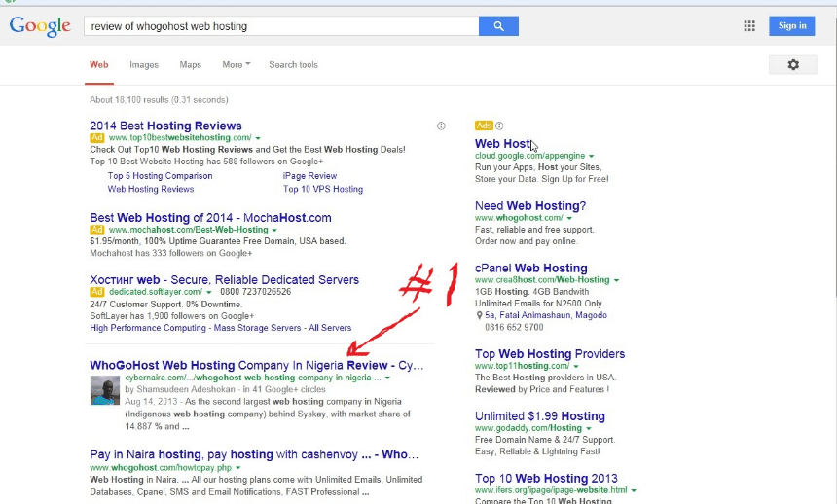The width and height of the screenshot is (837, 504).
Task: Switch to the Maps tab
Action: [x=190, y=65]
